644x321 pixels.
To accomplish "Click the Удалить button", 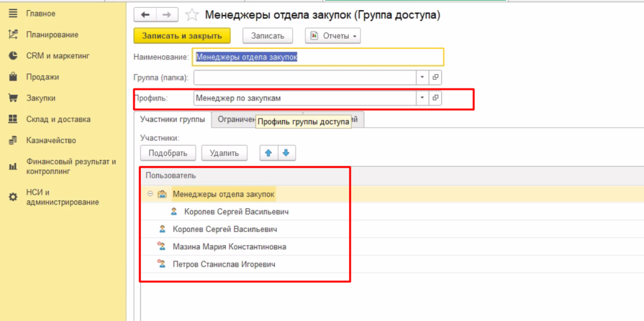I will (224, 153).
